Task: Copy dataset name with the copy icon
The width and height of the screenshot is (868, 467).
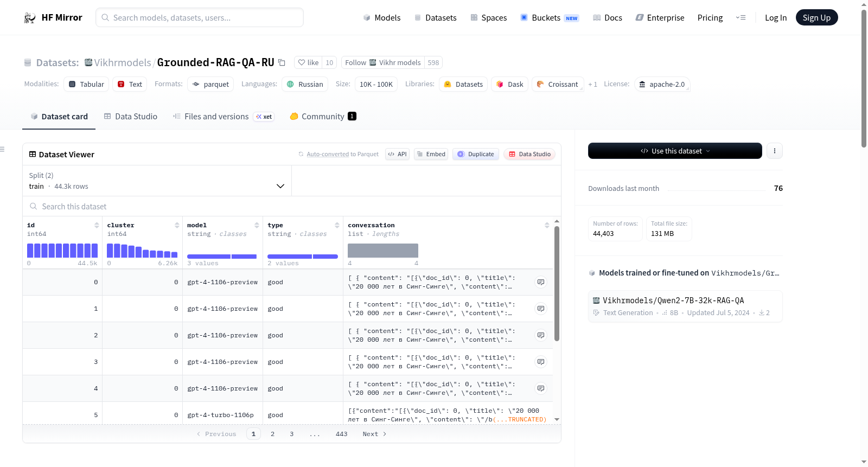Action: (x=282, y=62)
